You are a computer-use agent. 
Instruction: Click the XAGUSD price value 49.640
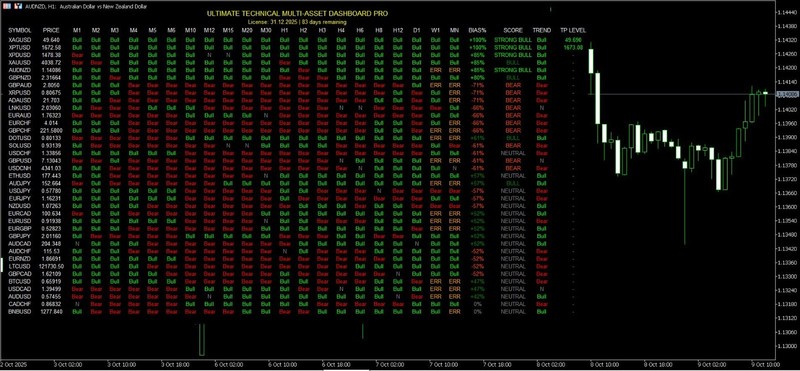click(x=52, y=40)
